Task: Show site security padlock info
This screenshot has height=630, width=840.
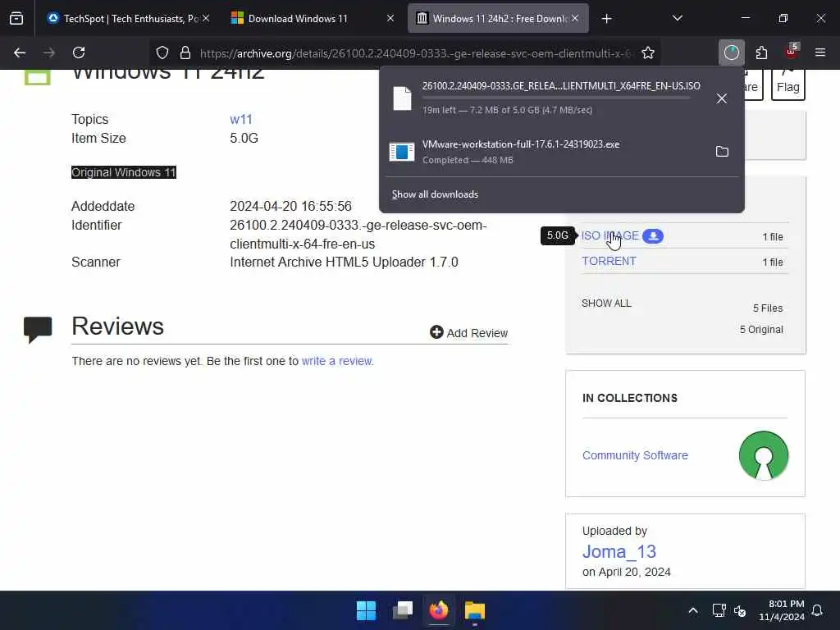Action: (185, 52)
